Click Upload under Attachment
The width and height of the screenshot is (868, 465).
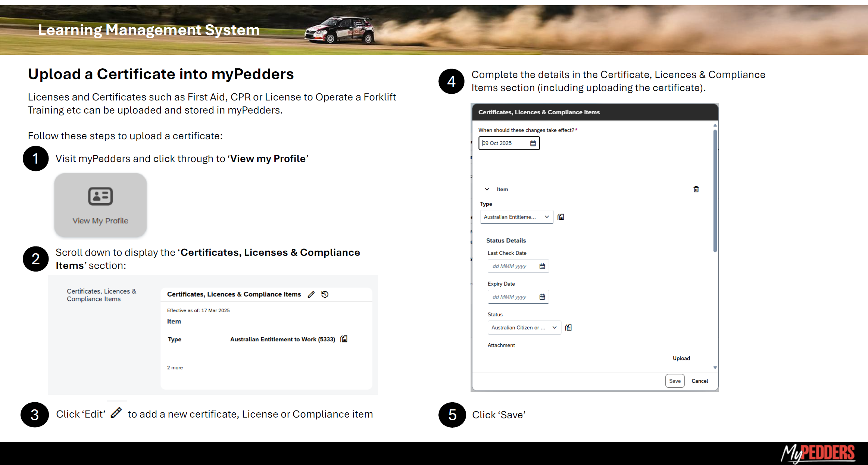pos(681,358)
